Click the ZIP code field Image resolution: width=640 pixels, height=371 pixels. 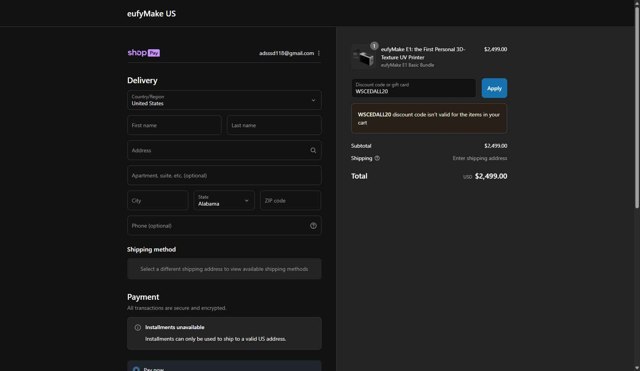click(291, 200)
